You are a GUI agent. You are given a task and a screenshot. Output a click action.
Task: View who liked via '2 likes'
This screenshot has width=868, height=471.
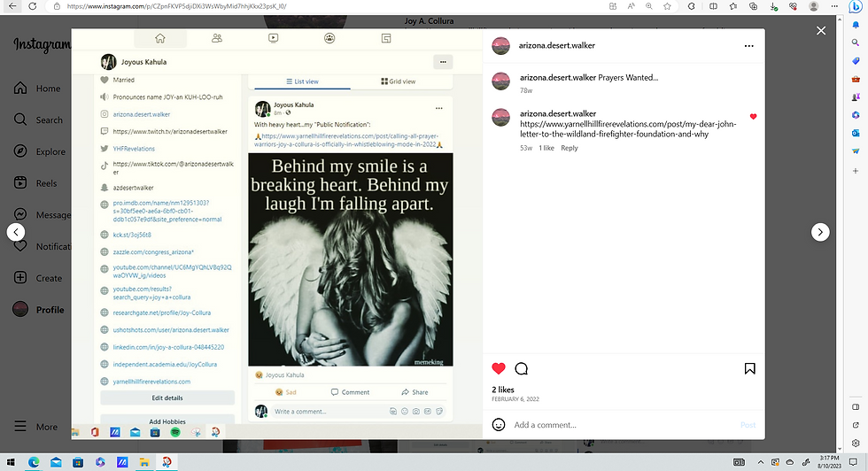[x=503, y=390]
